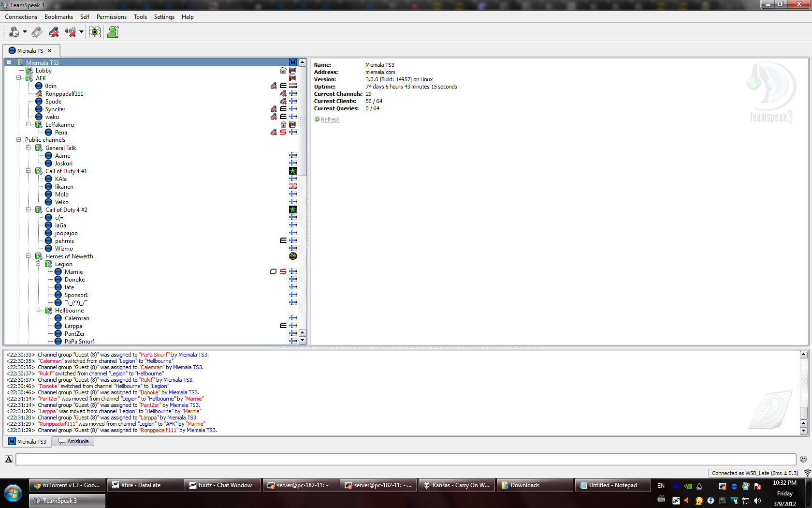Select user Calemran in Hellbourne
Viewport: 812px width, 508px height.
click(x=77, y=318)
